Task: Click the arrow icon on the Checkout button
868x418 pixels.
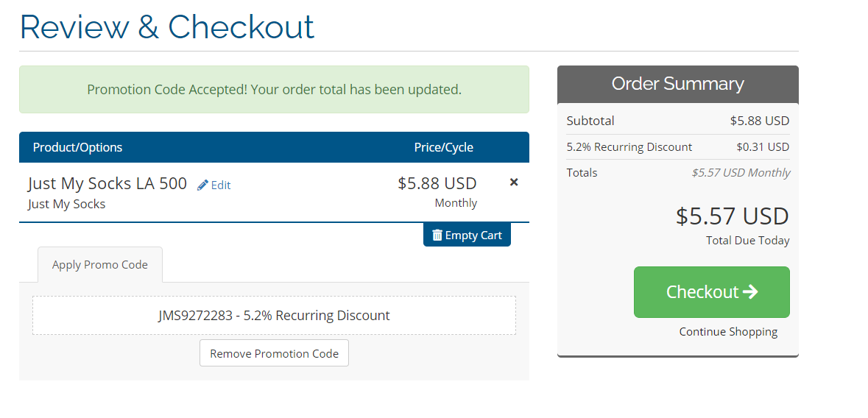Action: pyautogui.click(x=750, y=292)
